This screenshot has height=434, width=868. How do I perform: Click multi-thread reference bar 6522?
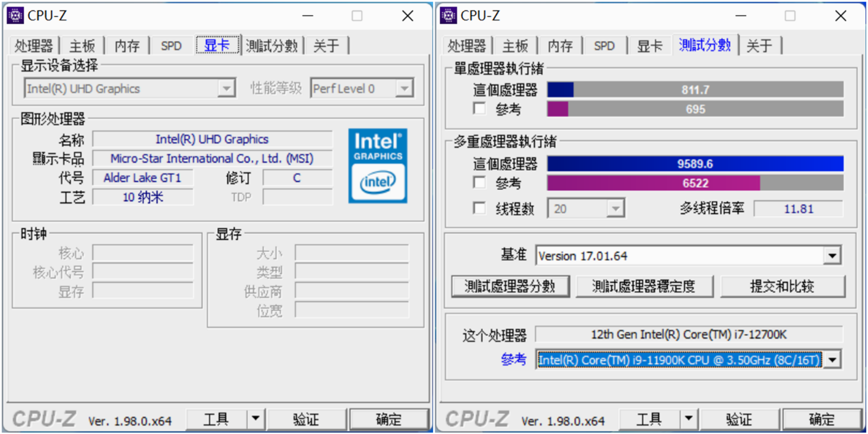pos(695,183)
